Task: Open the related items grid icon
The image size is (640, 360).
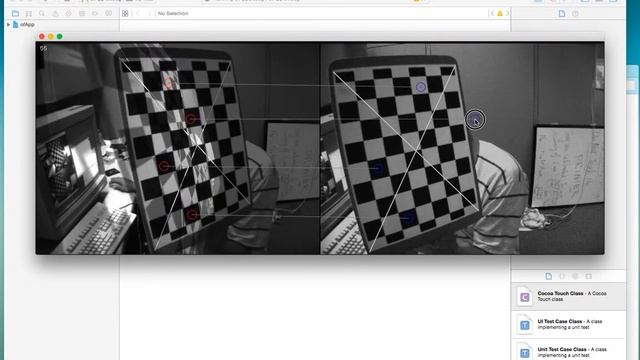Action: click(125, 13)
